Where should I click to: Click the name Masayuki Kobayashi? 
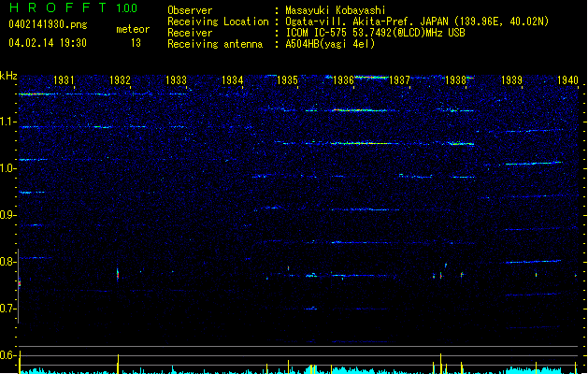pyautogui.click(x=336, y=10)
